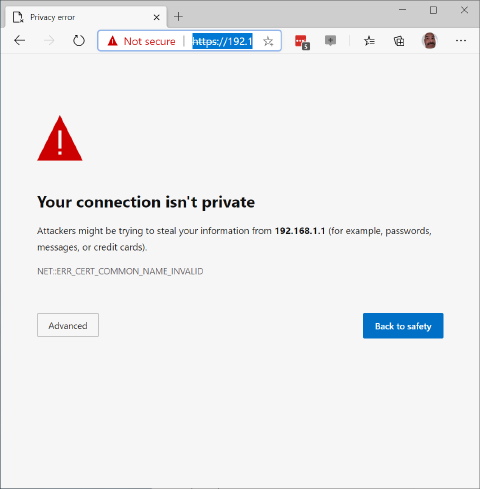The height and width of the screenshot is (489, 480).
Task: Refresh the Privacy error page
Action: [79, 41]
